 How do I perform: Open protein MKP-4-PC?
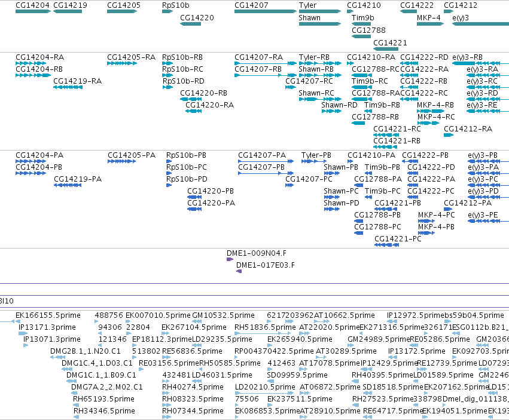pyautogui.click(x=437, y=215)
